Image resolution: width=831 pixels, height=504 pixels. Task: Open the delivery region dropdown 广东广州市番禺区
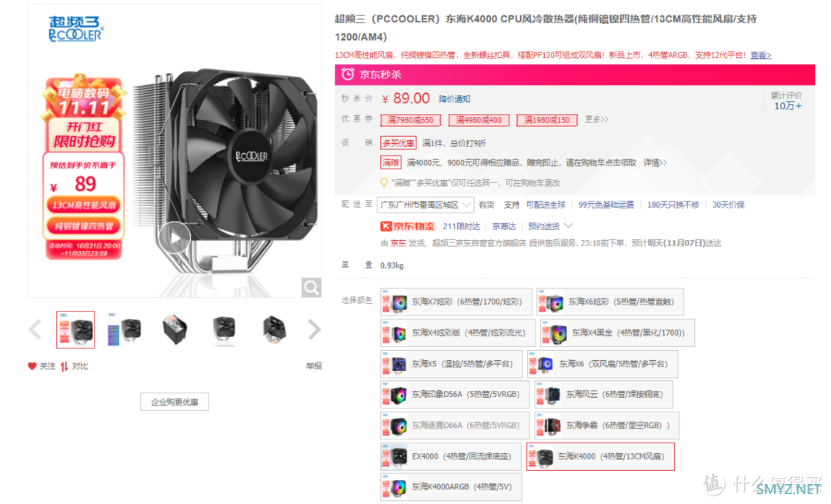[425, 205]
